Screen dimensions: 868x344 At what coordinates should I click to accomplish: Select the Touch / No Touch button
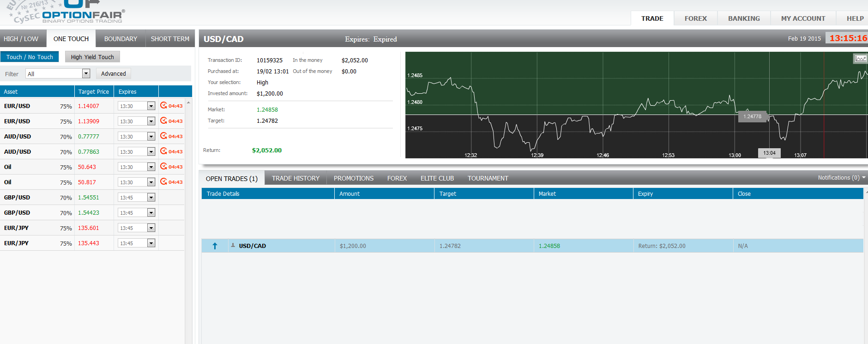point(30,57)
